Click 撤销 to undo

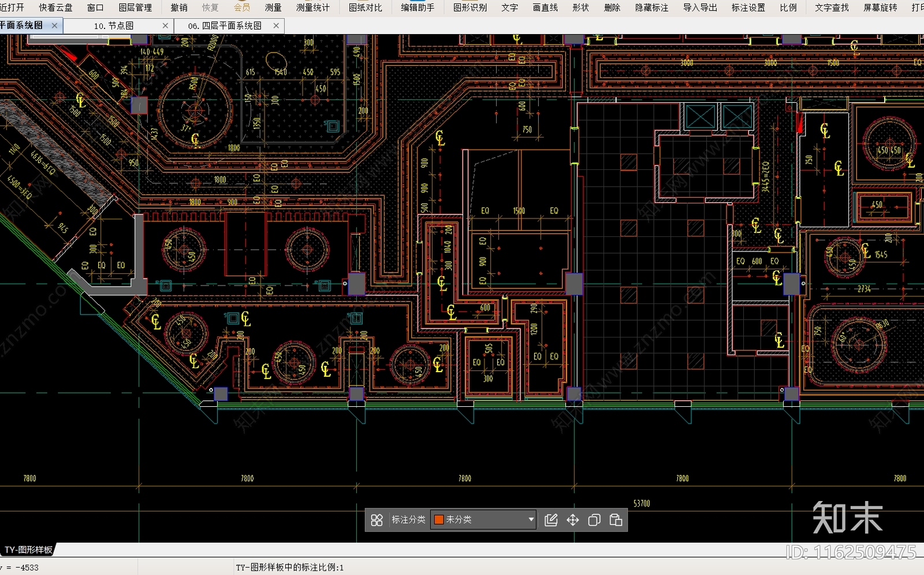(179, 8)
